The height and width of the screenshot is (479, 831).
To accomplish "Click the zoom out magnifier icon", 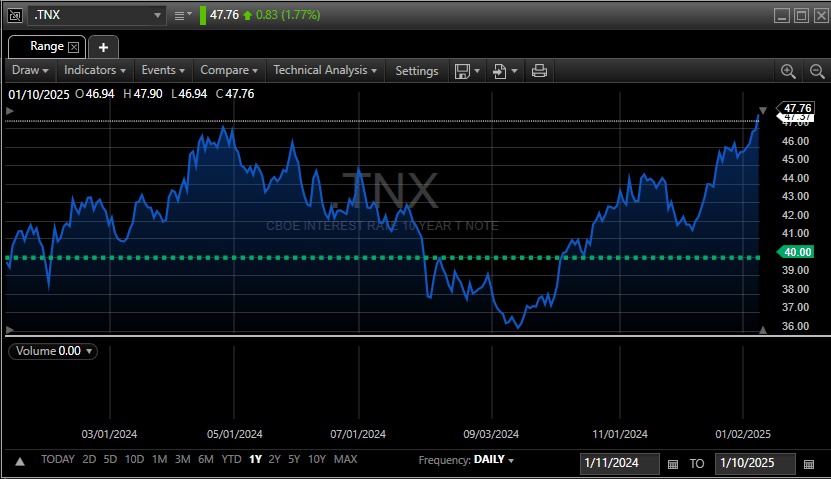I will pos(816,71).
